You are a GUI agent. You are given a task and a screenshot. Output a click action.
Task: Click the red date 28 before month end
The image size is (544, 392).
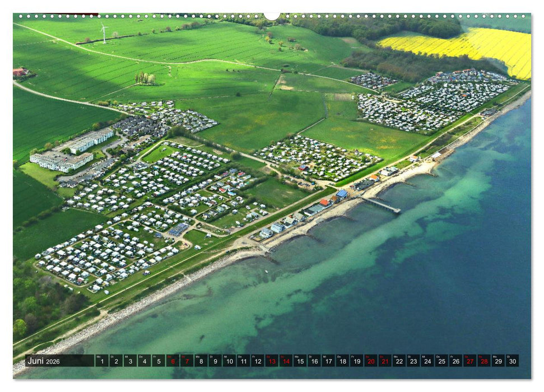click(483, 361)
